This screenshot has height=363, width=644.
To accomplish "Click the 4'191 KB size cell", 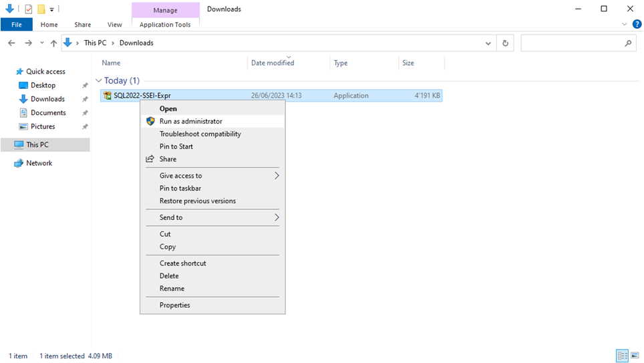I will 427,96.
